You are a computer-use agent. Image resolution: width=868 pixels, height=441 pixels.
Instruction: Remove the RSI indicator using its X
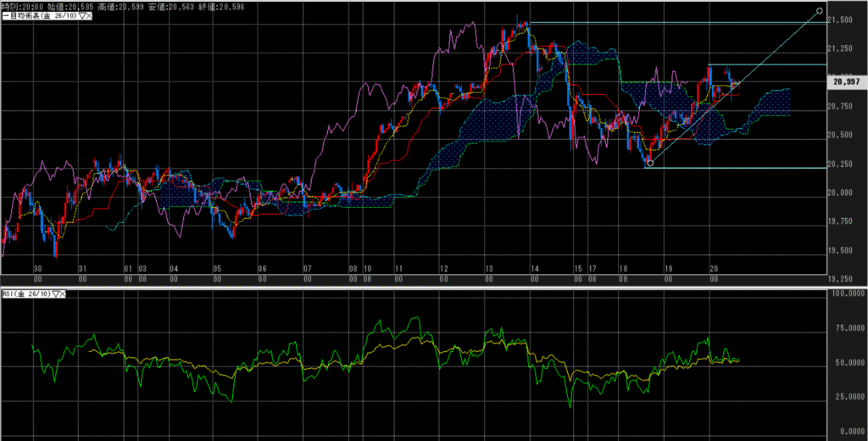tap(64, 293)
